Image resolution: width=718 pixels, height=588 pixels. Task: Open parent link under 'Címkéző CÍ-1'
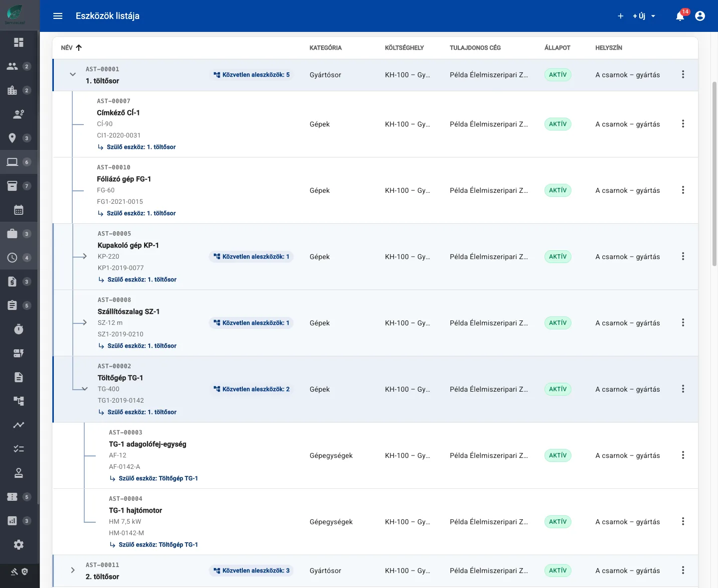137,147
